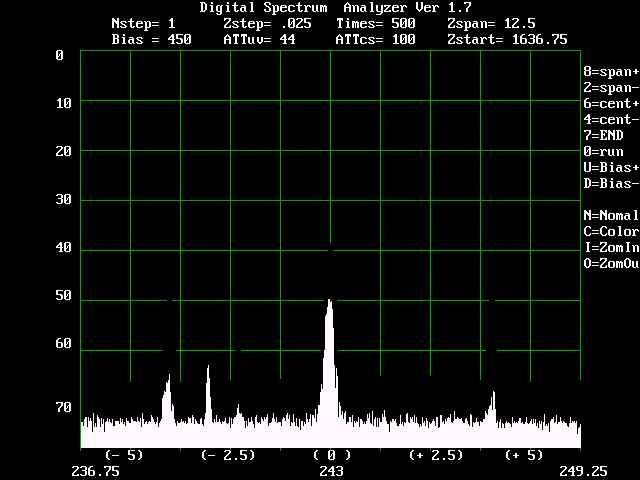Image resolution: width=640 pixels, height=480 pixels.
Task: Click the '249.25' end frequency label
Action: pyautogui.click(x=583, y=471)
